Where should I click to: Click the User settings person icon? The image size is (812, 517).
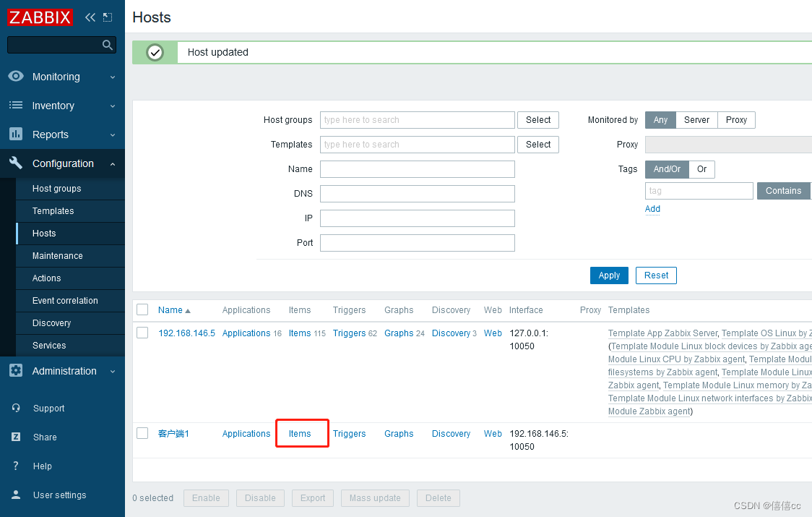click(16, 495)
